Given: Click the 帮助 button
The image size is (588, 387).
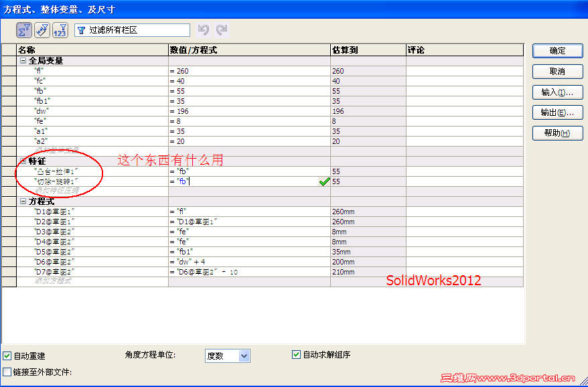Looking at the screenshot, I should [x=557, y=133].
